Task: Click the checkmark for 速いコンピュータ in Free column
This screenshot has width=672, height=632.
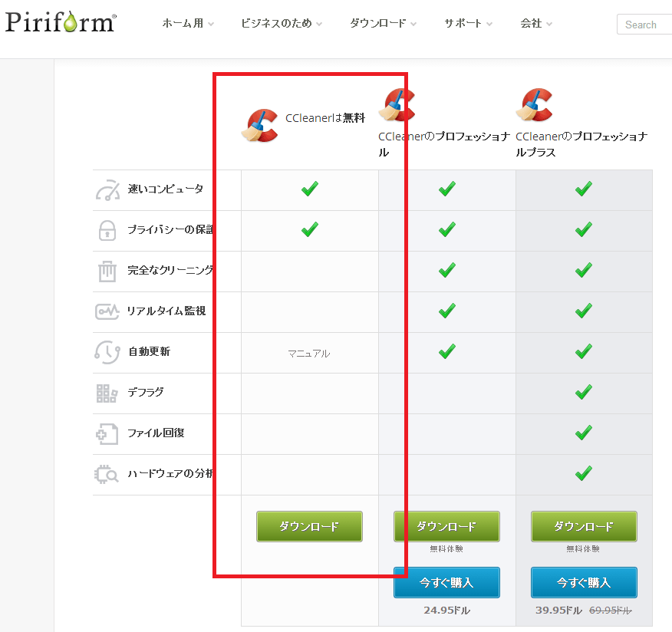Action: coord(309,189)
